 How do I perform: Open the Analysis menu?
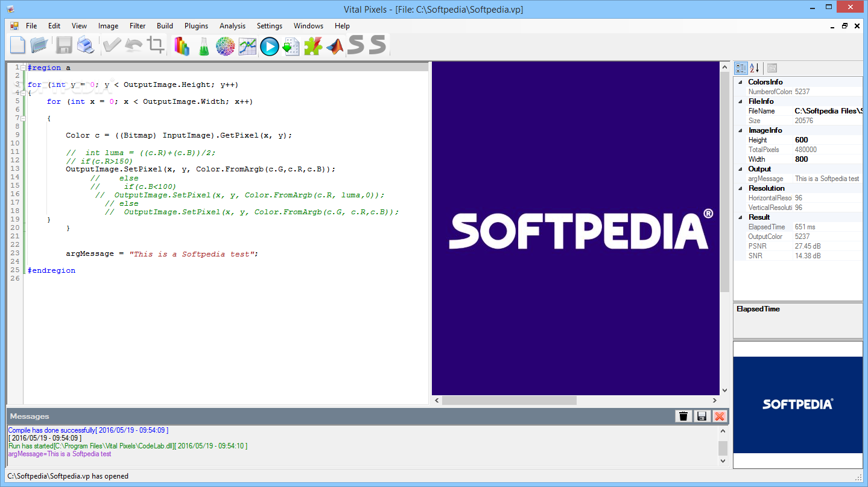[232, 26]
